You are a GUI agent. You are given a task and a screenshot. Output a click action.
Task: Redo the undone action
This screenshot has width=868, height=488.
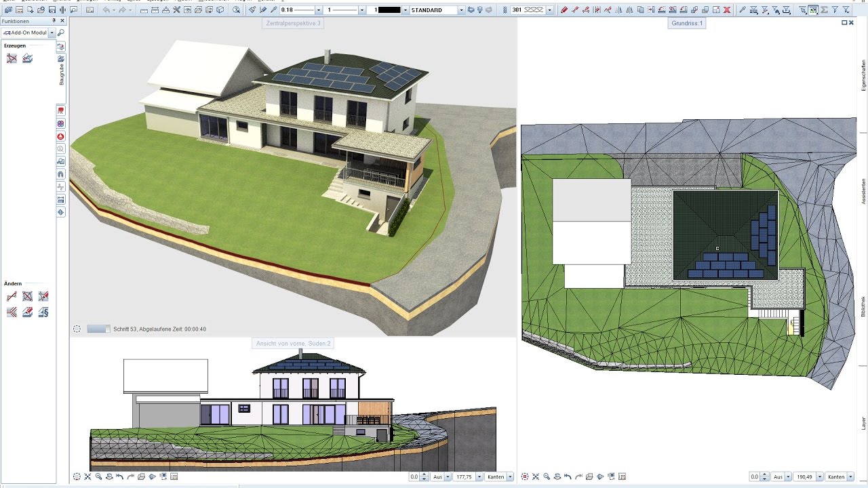pyautogui.click(x=123, y=10)
